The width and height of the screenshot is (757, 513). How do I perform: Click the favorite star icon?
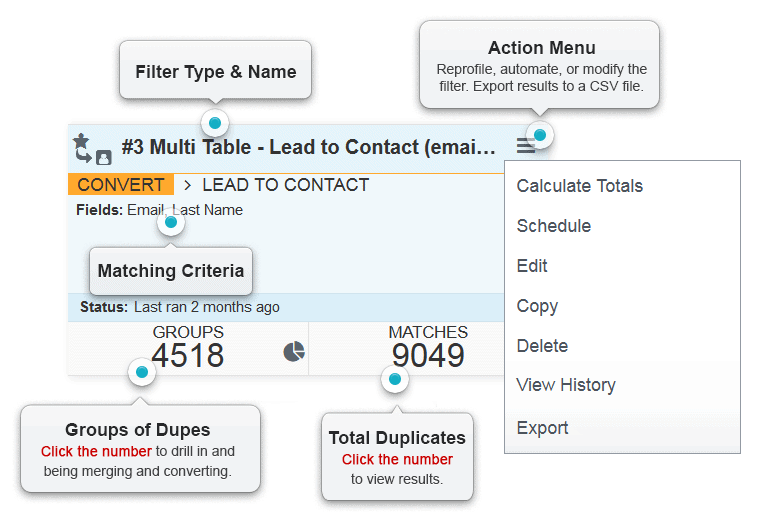pyautogui.click(x=81, y=141)
